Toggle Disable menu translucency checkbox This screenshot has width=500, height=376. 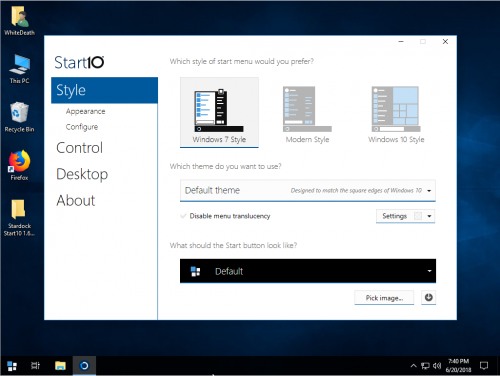183,216
